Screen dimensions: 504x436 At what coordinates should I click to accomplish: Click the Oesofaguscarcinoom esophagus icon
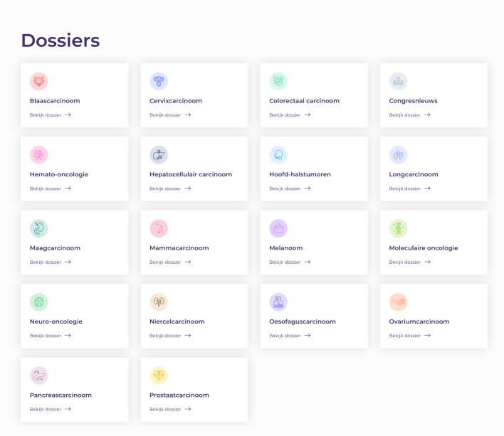tap(278, 302)
